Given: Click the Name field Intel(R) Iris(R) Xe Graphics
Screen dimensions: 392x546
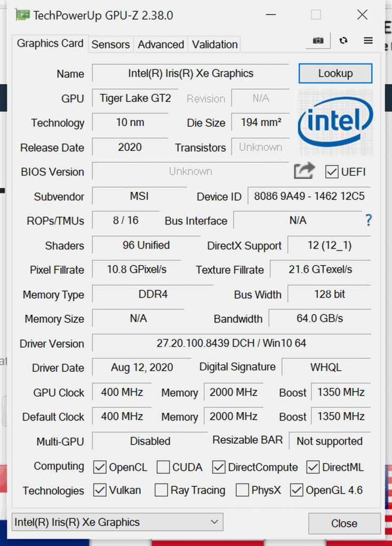Looking at the screenshot, I should click(x=190, y=73).
